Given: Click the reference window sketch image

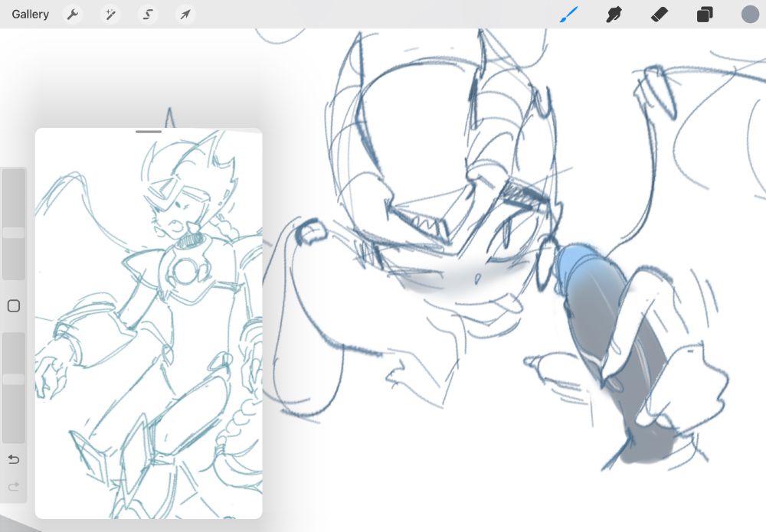Looking at the screenshot, I should (149, 323).
